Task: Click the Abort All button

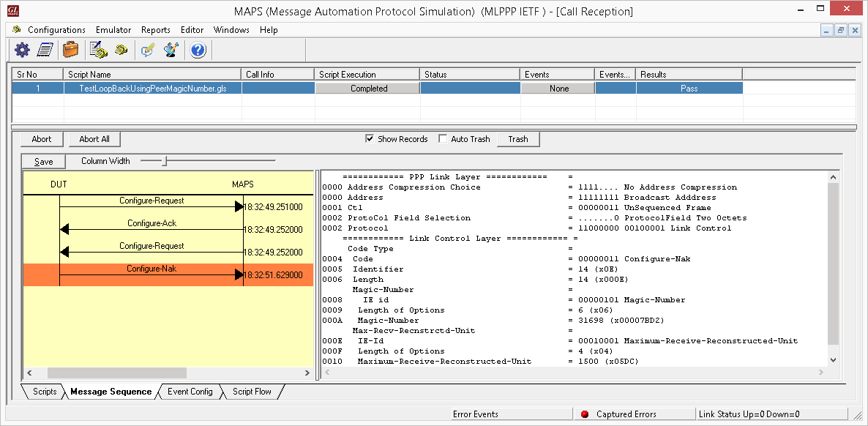Action: (x=94, y=140)
